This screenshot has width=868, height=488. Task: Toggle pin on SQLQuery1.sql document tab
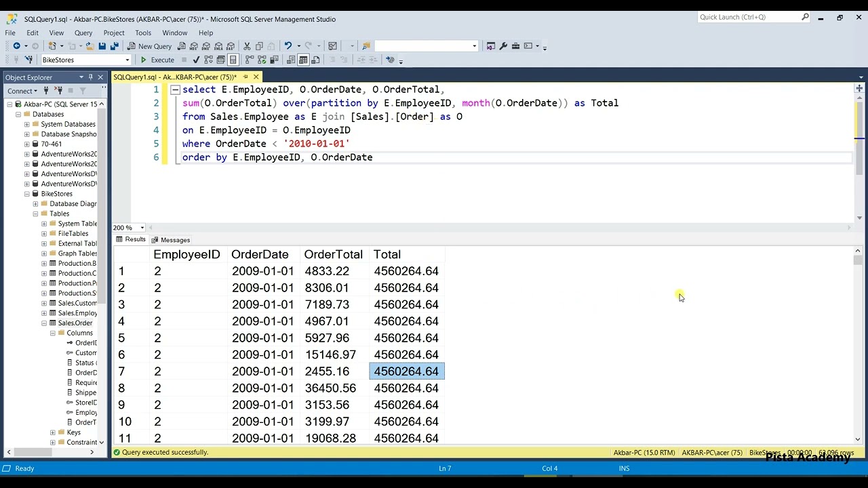pyautogui.click(x=245, y=77)
